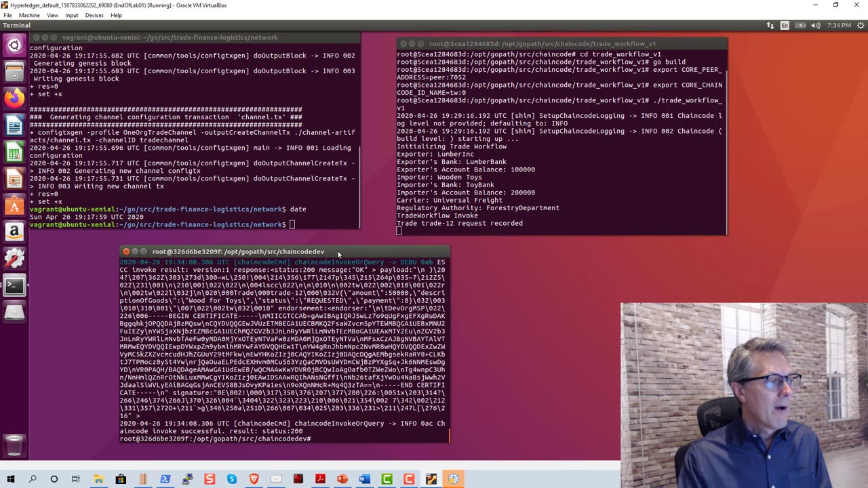The width and height of the screenshot is (868, 488).
Task: Open Amazon icon in launcher
Action: (14, 232)
